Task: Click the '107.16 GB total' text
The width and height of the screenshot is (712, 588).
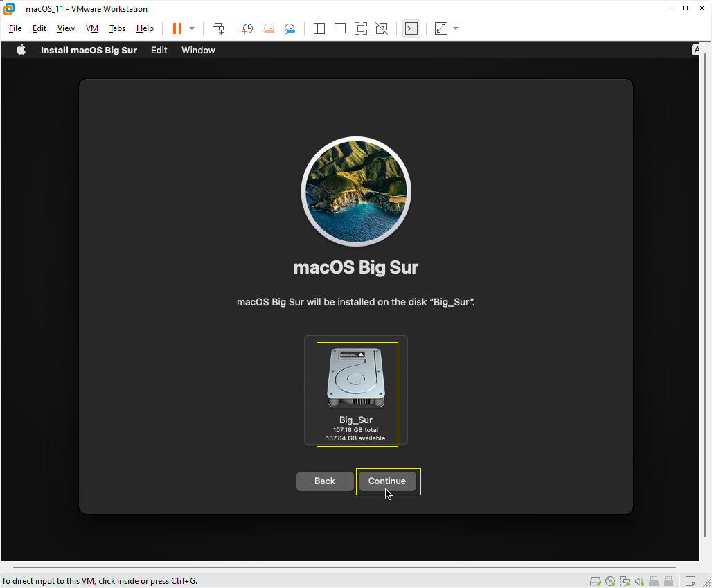Action: click(355, 430)
